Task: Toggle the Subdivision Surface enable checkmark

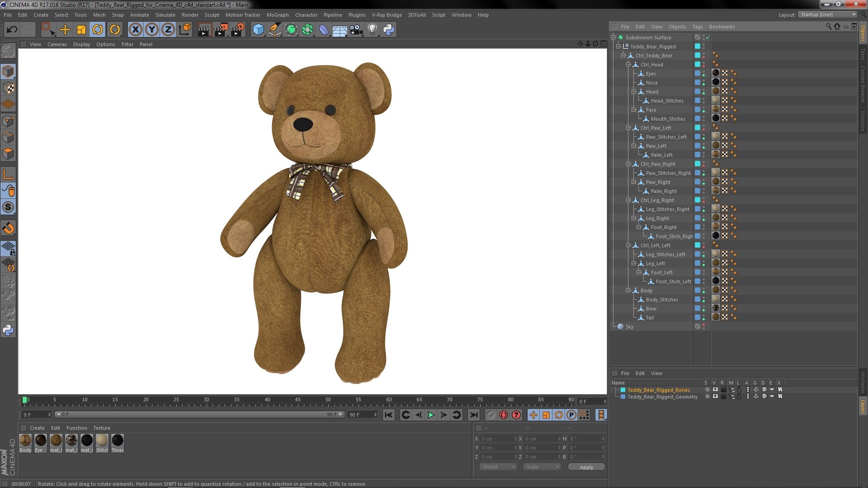Action: 708,38
